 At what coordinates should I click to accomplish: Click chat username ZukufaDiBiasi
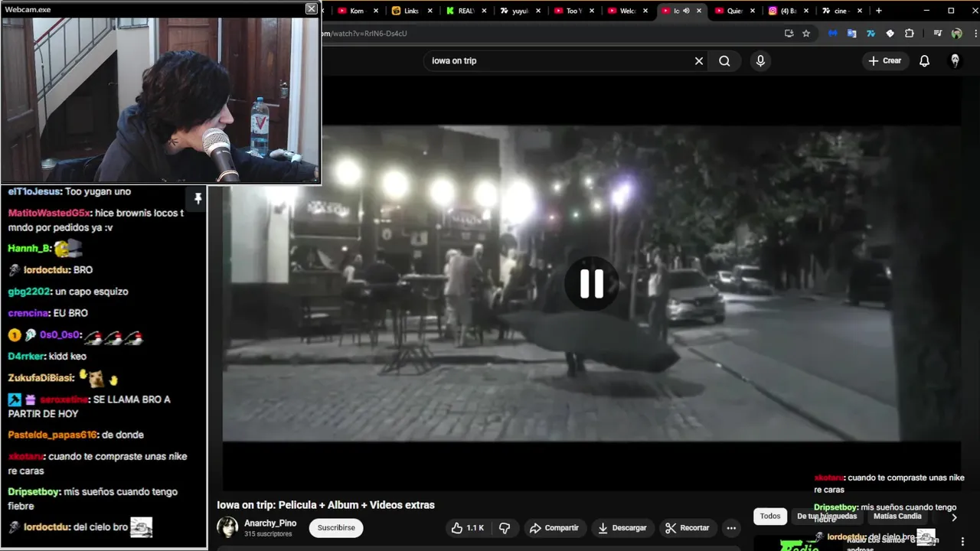coord(41,378)
